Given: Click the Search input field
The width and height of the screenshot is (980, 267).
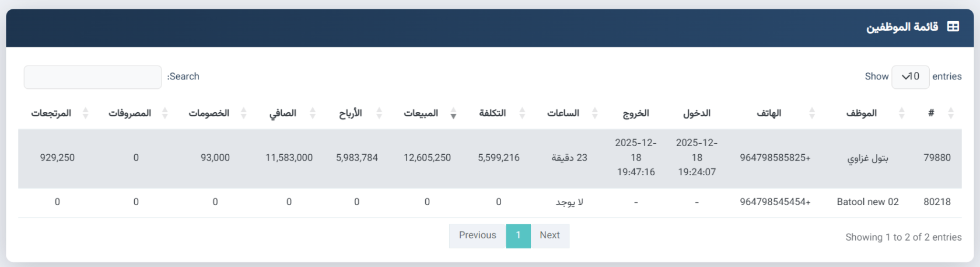Looking at the screenshot, I should coord(93,77).
